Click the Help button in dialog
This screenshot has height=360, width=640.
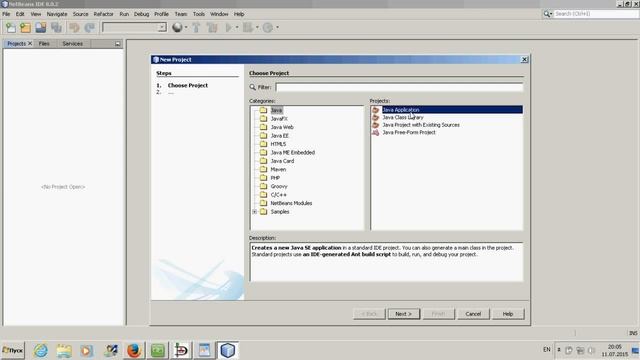tap(508, 314)
